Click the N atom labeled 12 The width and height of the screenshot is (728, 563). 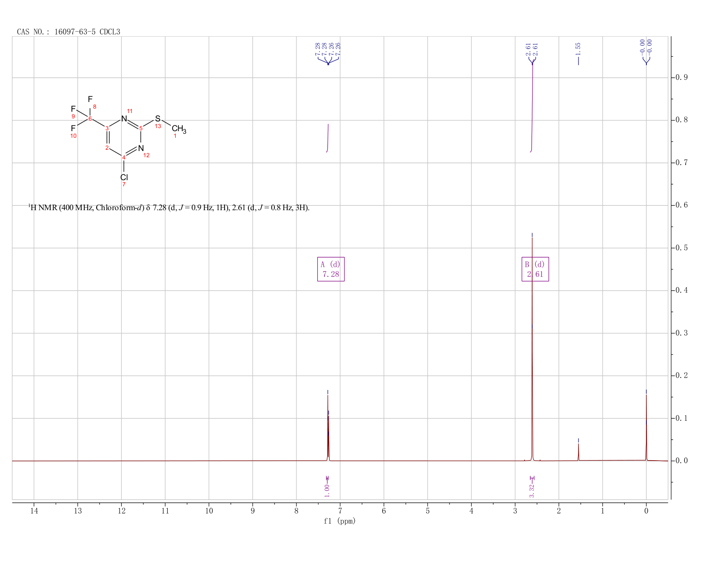click(141, 148)
